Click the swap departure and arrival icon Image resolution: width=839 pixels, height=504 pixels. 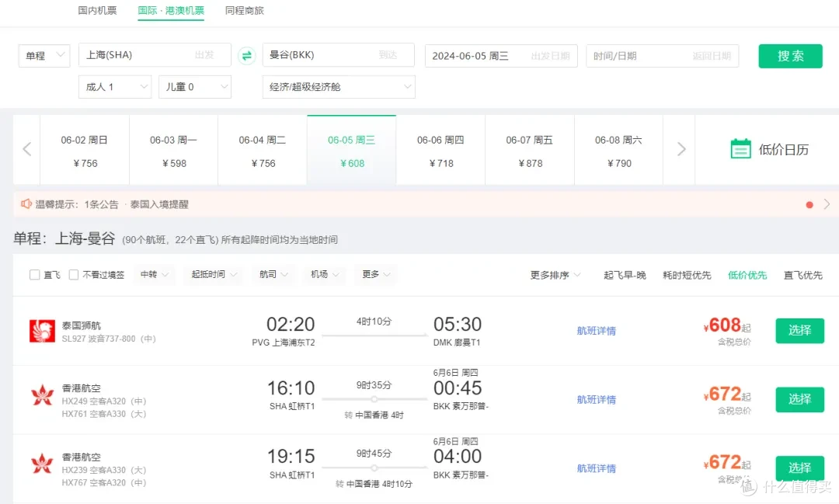point(247,56)
